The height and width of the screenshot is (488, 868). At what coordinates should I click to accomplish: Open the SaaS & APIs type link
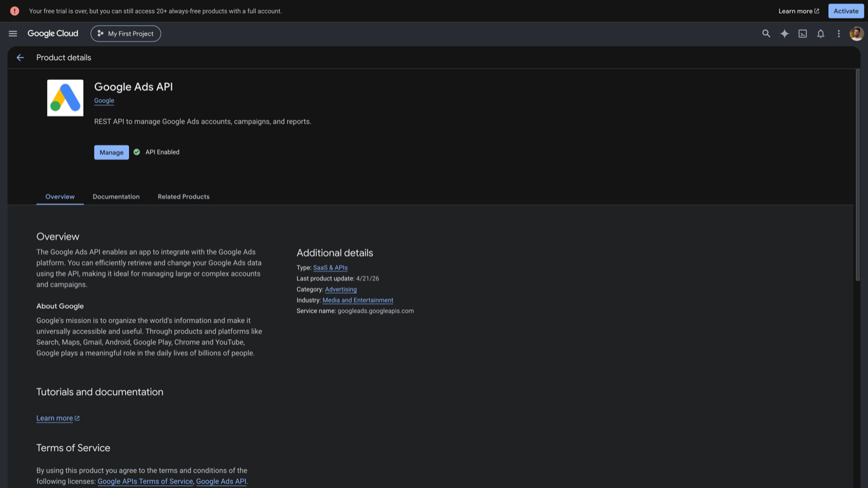tap(330, 268)
